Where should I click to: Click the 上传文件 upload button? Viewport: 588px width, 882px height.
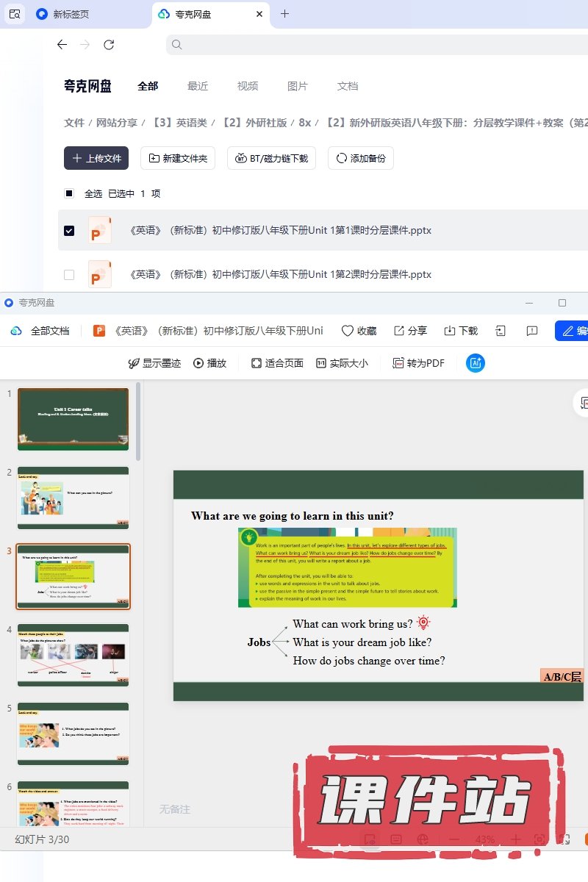pos(96,158)
